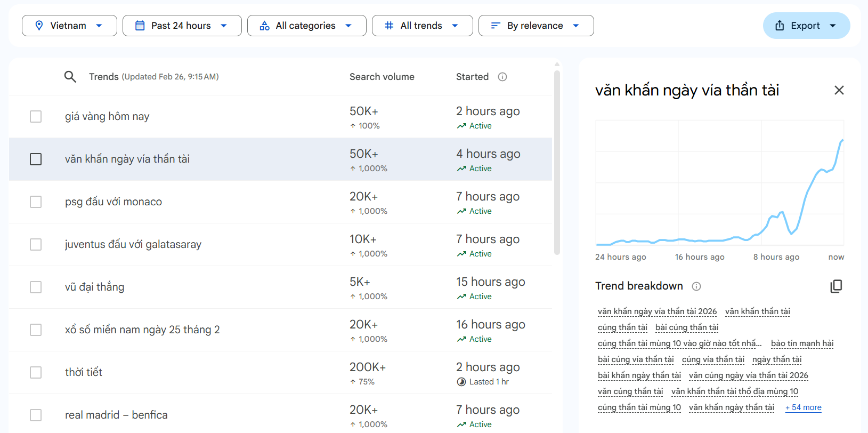Click the Lasted clock icon for thời tiết
The width and height of the screenshot is (868, 433).
point(461,382)
